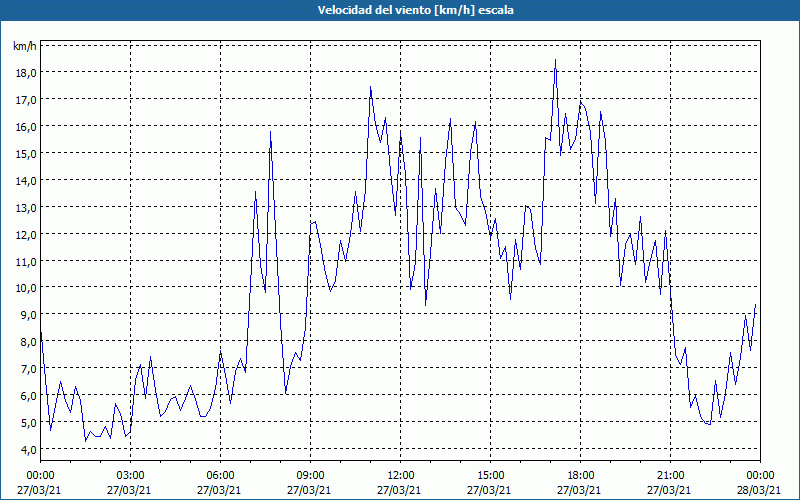Click the wind speed peak above 18 km/h
Image resolution: width=800 pixels, height=500 pixels.
click(x=556, y=60)
